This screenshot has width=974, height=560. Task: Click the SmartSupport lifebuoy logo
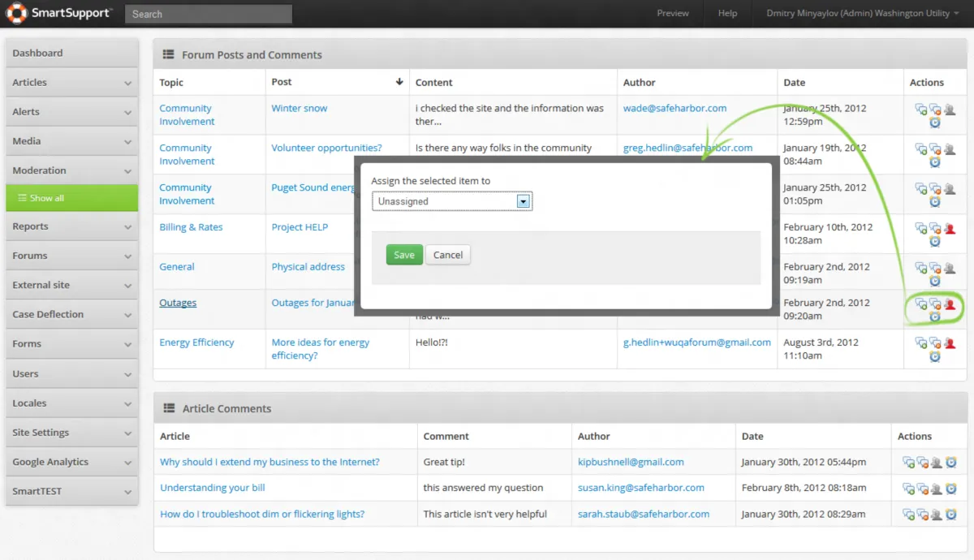(x=16, y=13)
